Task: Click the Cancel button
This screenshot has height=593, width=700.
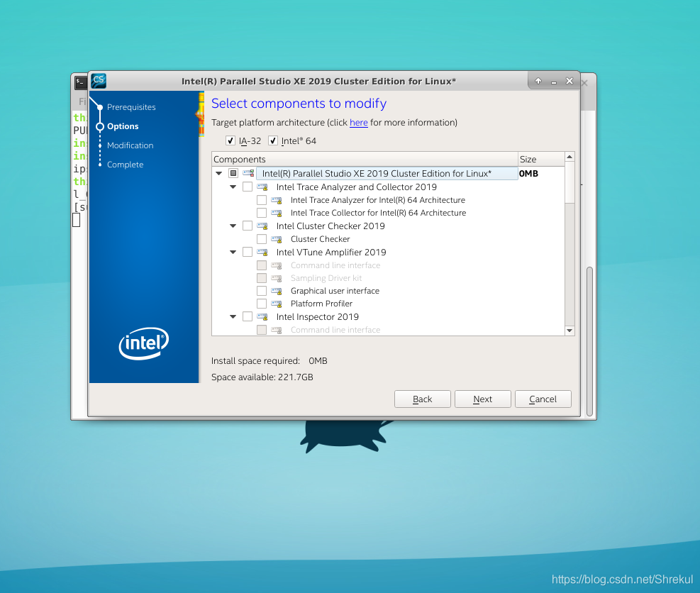Action: pyautogui.click(x=543, y=399)
